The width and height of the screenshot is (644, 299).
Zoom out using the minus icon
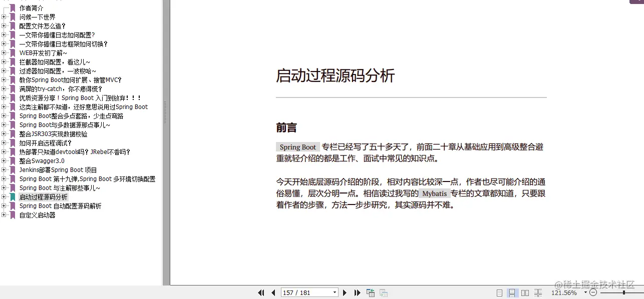click(594, 292)
